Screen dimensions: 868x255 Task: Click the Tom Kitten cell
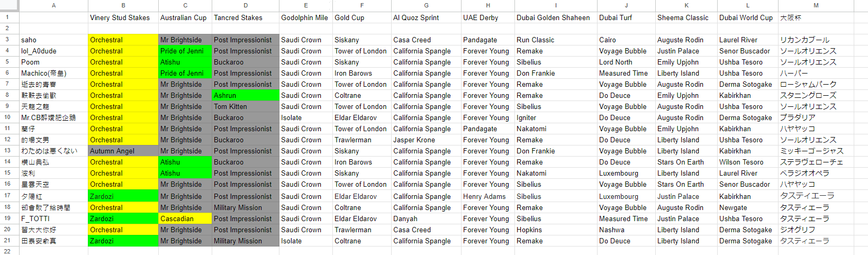[245, 106]
